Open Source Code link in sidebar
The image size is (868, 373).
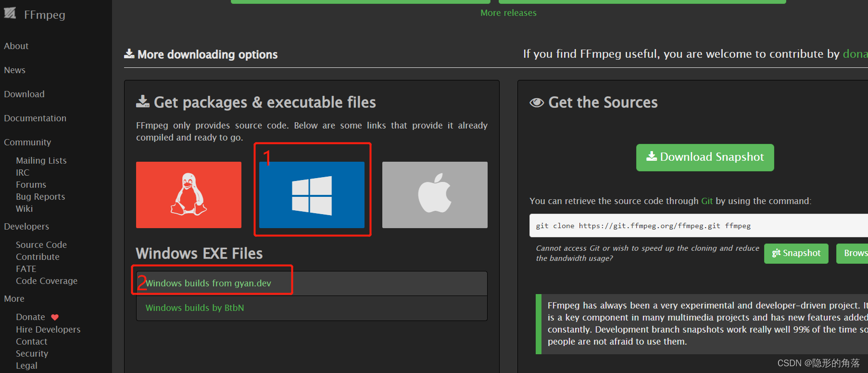click(x=41, y=244)
